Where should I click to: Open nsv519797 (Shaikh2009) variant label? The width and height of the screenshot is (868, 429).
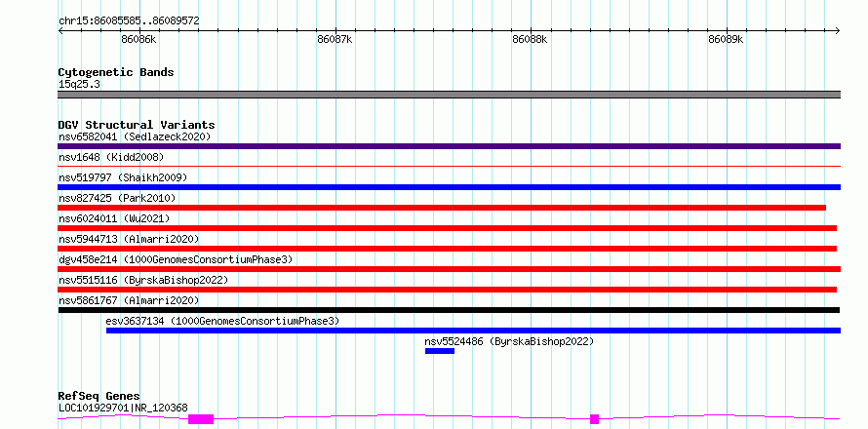pyautogui.click(x=123, y=177)
